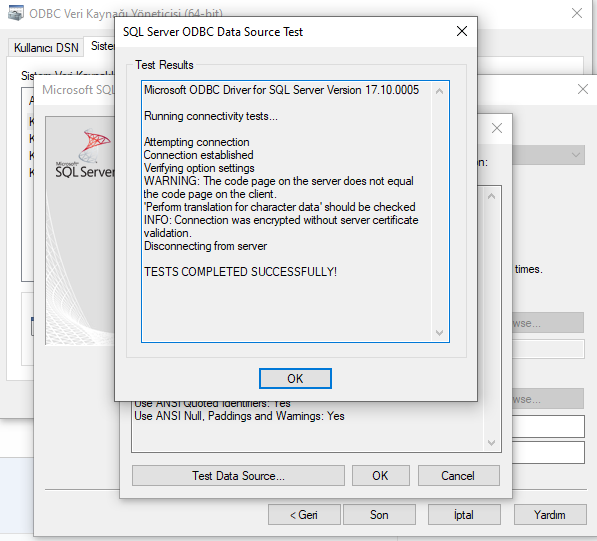597x541 pixels.
Task: Click the Cancel button in the setup summary dialog
Action: (458, 476)
